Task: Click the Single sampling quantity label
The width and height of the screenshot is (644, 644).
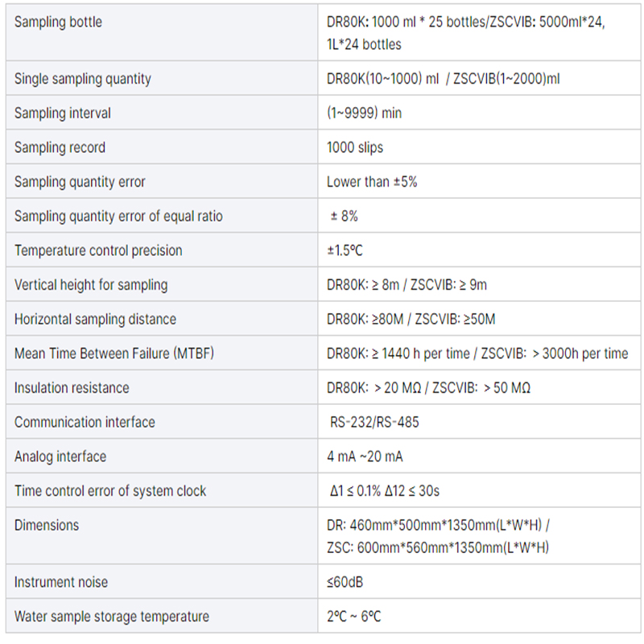Action: tap(83, 79)
